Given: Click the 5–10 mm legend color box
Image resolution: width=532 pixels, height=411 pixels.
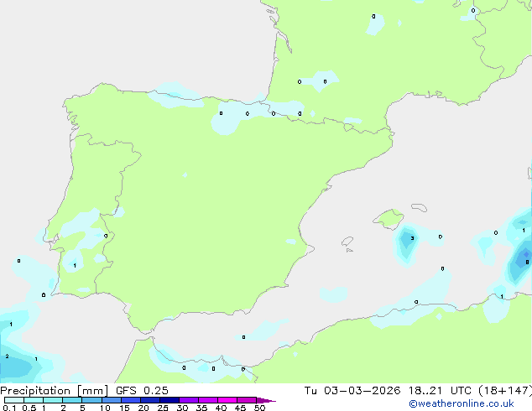Looking at the screenshot, I should pyautogui.click(x=91, y=400).
